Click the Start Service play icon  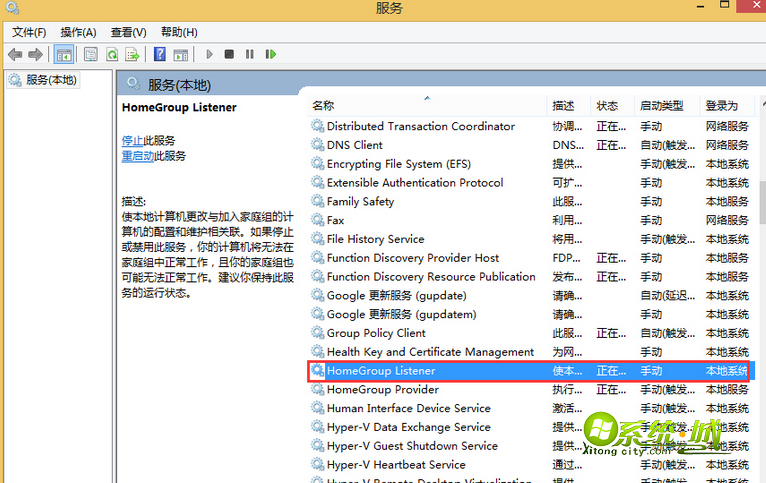click(210, 54)
